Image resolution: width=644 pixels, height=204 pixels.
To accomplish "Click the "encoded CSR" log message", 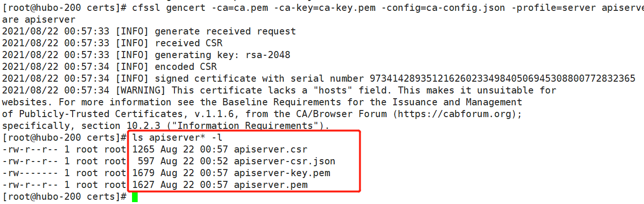I will pyautogui.click(x=185, y=67).
